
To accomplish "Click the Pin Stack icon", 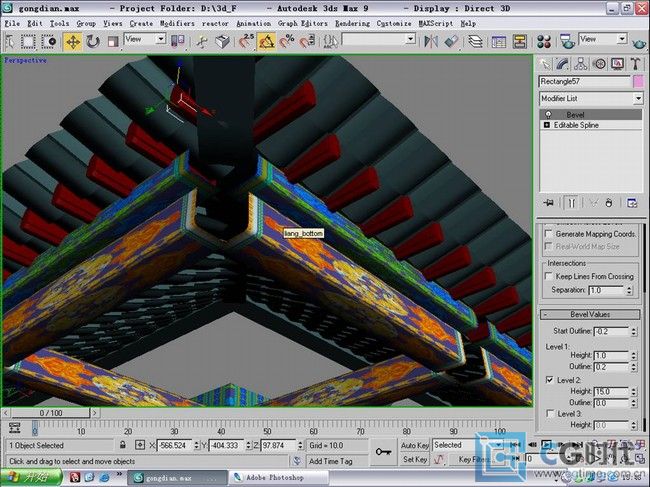I will pyautogui.click(x=549, y=203).
